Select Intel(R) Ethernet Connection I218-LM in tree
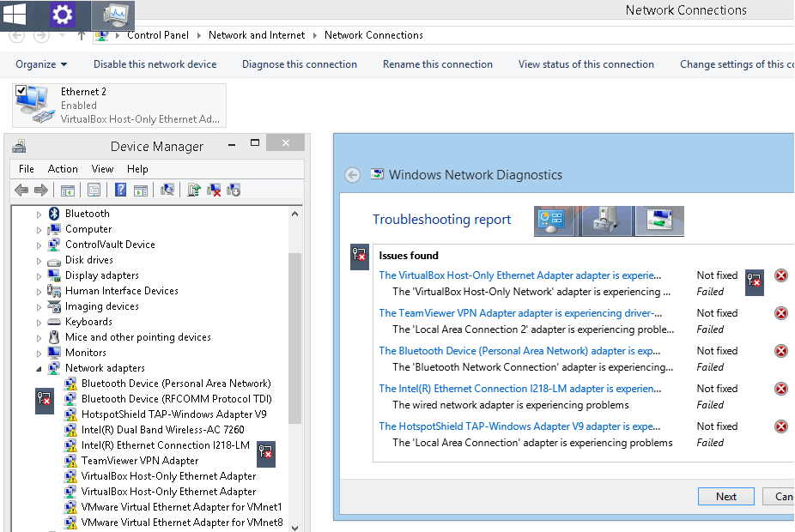The width and height of the screenshot is (795, 532). (x=166, y=445)
